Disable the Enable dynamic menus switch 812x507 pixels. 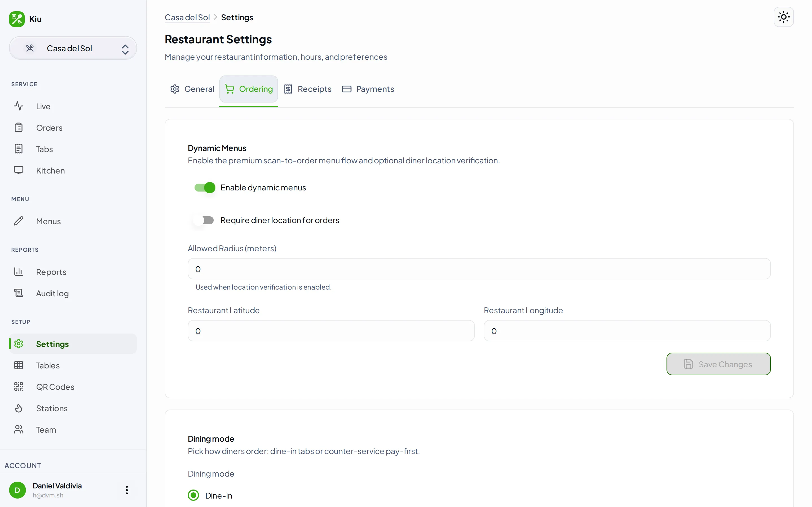click(x=205, y=187)
